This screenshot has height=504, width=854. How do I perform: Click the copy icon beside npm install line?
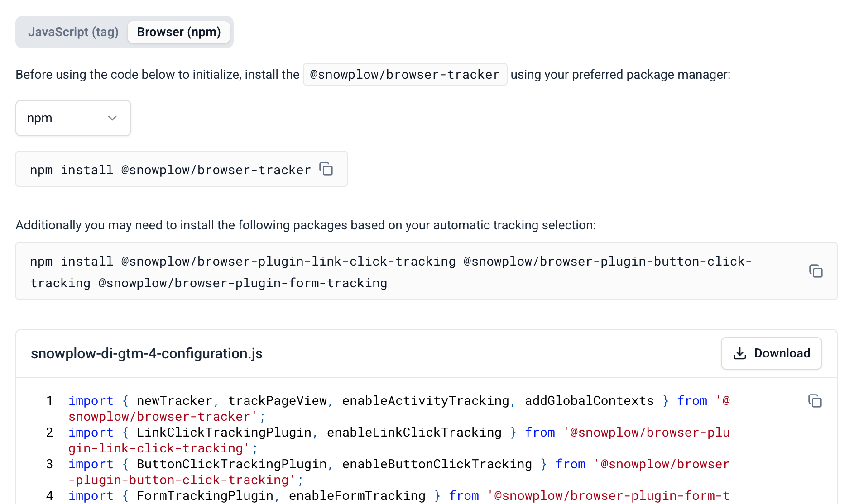327,169
